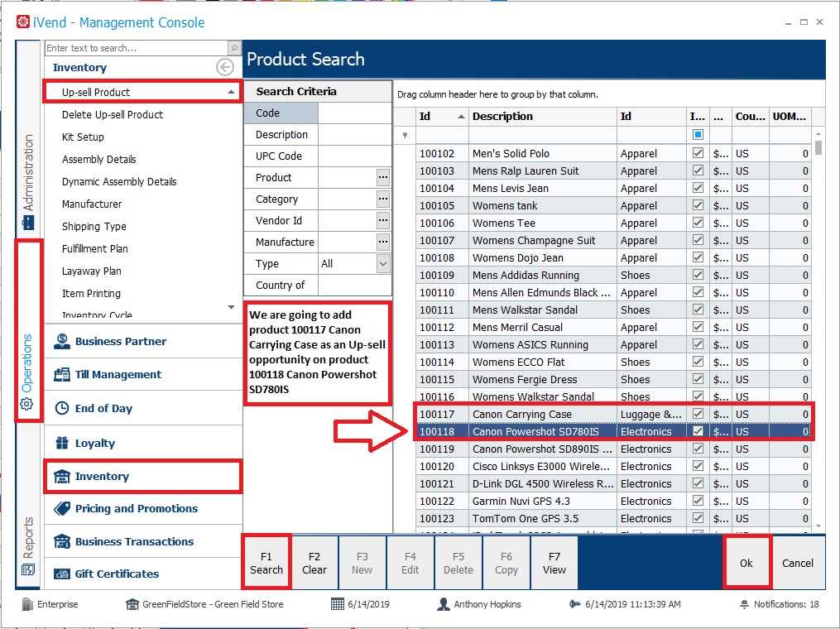Toggle checkbox for Canon Powershot SD780IS row
Image resolution: width=840 pixels, height=629 pixels.
[x=698, y=430]
